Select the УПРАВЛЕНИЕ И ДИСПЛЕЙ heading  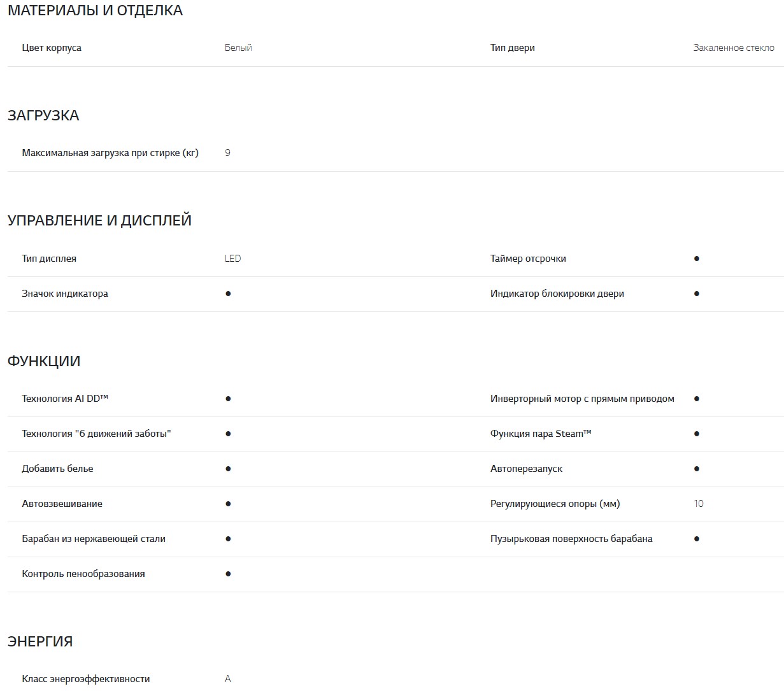tap(99, 220)
